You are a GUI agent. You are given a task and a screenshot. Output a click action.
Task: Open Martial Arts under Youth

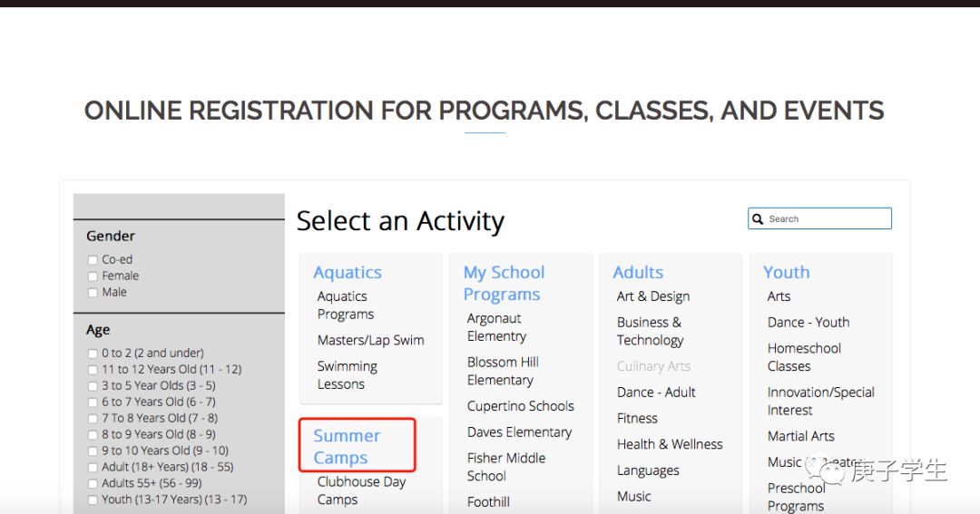point(800,436)
